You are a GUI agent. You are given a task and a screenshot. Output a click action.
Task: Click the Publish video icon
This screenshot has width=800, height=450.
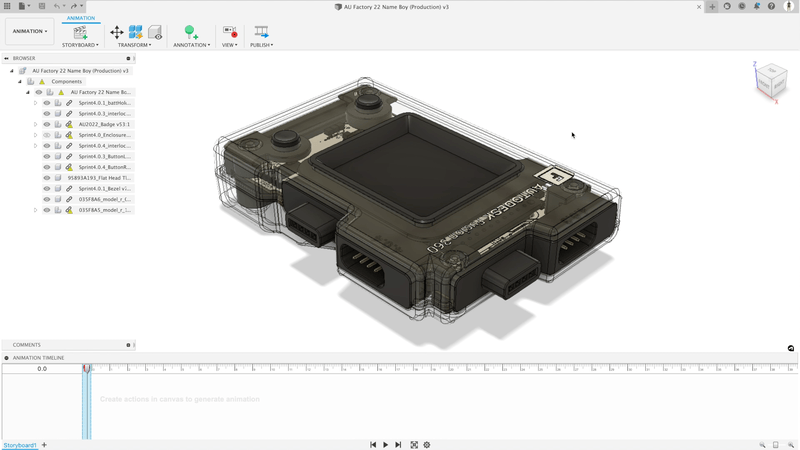click(261, 33)
